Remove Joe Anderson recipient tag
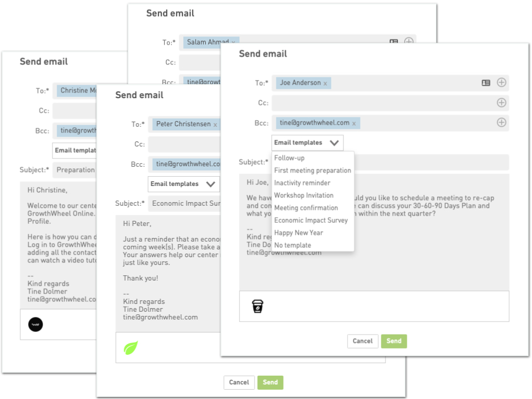The image size is (532, 399). (325, 84)
